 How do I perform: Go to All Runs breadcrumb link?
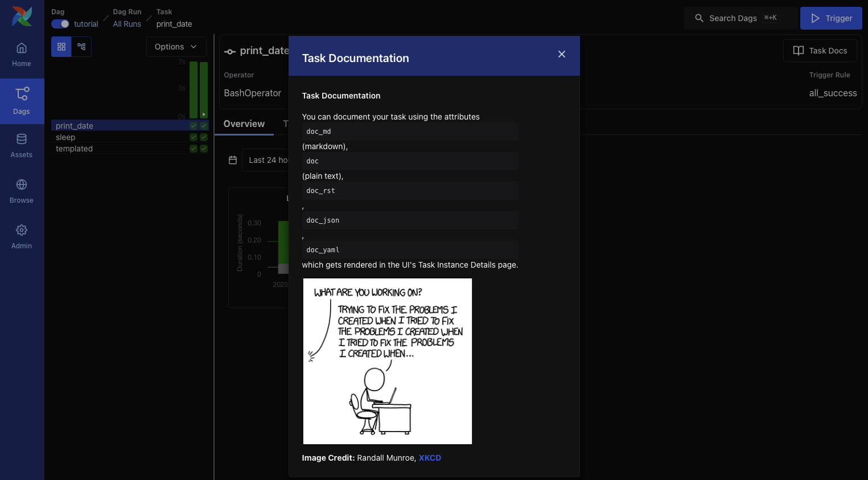click(127, 24)
